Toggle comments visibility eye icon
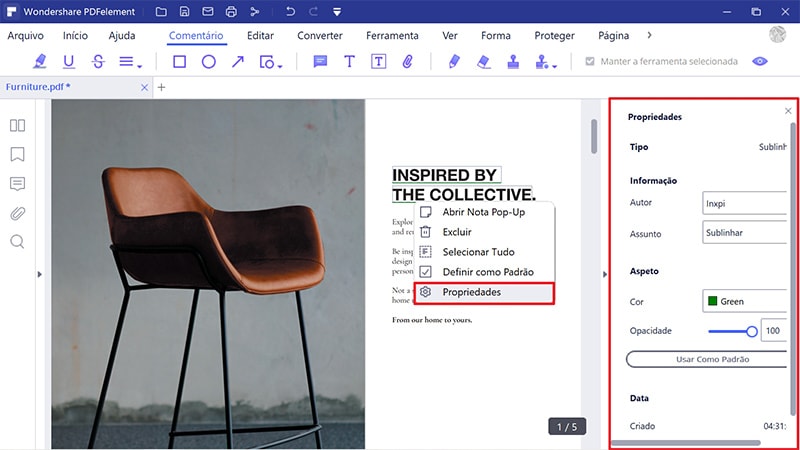This screenshot has height=450, width=800. pos(760,61)
